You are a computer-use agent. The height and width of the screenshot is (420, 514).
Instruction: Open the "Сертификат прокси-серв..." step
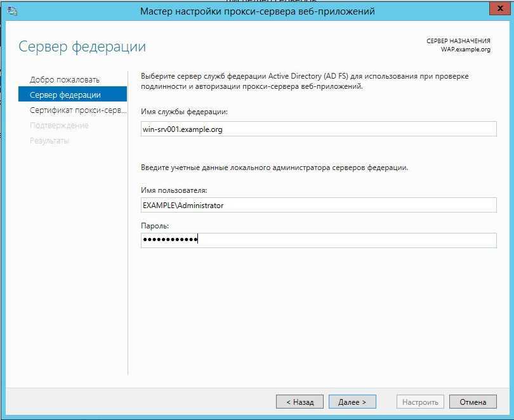point(74,110)
